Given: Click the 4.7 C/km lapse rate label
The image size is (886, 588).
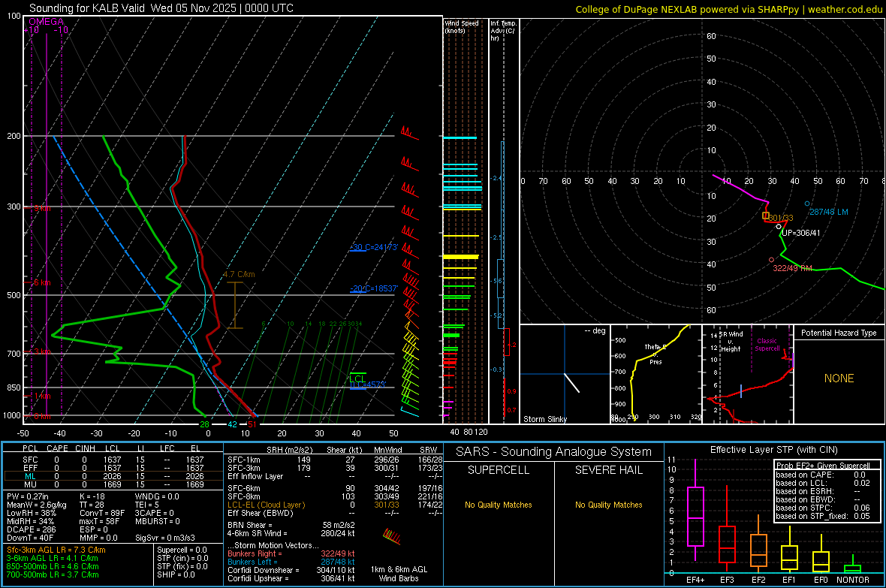Looking at the screenshot, I should tap(239, 274).
